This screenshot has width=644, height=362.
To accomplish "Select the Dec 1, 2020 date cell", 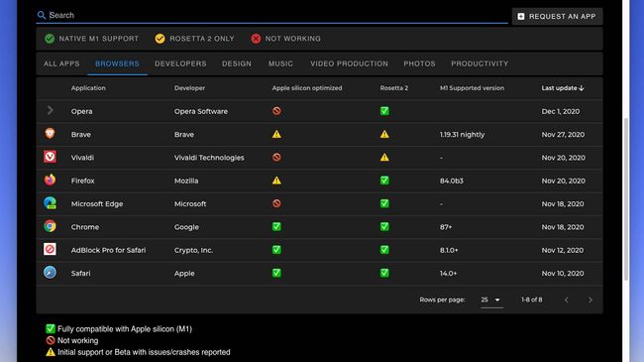I will click(561, 111).
